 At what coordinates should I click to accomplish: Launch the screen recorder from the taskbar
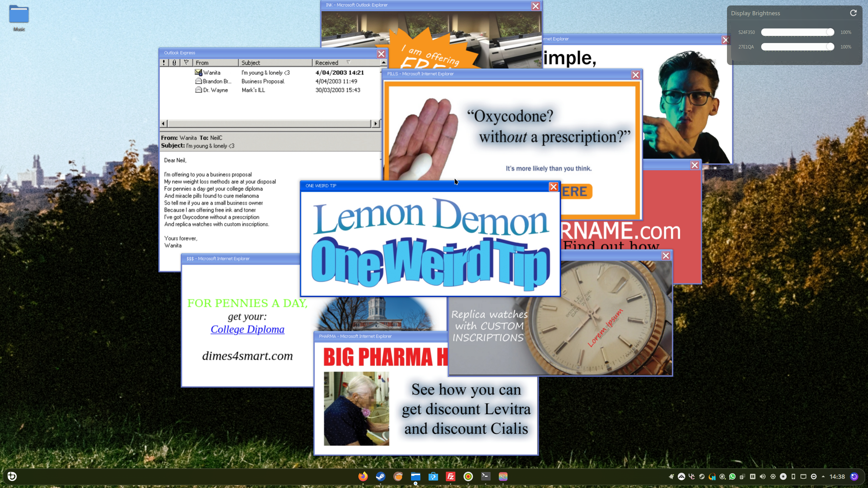468,476
